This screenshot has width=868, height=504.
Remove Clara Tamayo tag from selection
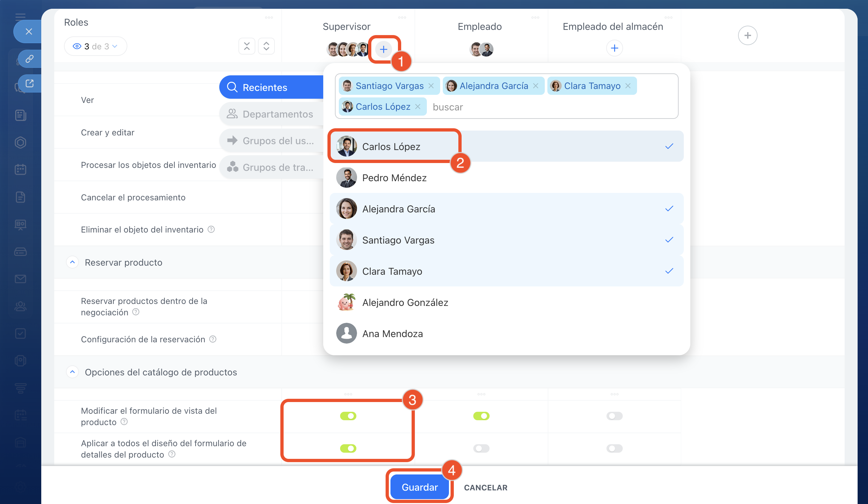coord(628,86)
